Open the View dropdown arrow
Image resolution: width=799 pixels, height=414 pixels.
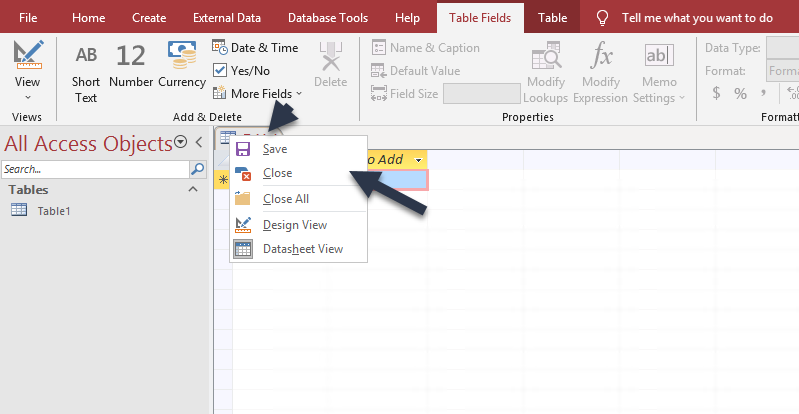tap(28, 97)
